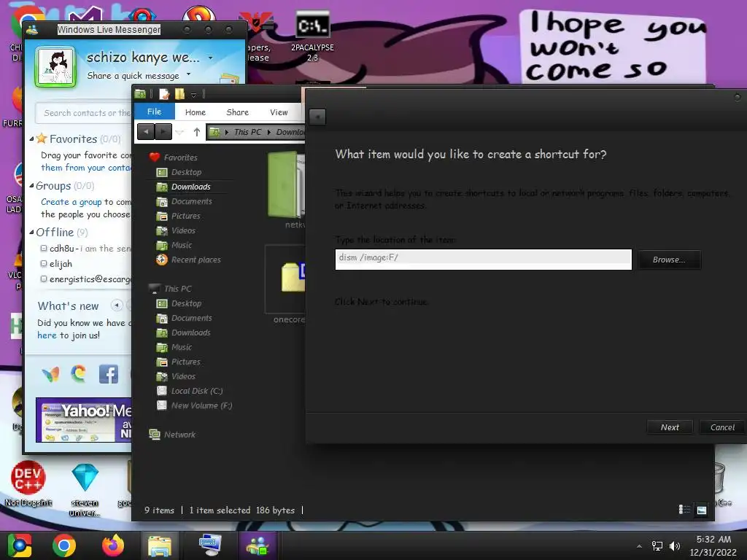Click the Yahoo! Messenger ad banner
Viewport: 747px width, 560px height.
84,420
